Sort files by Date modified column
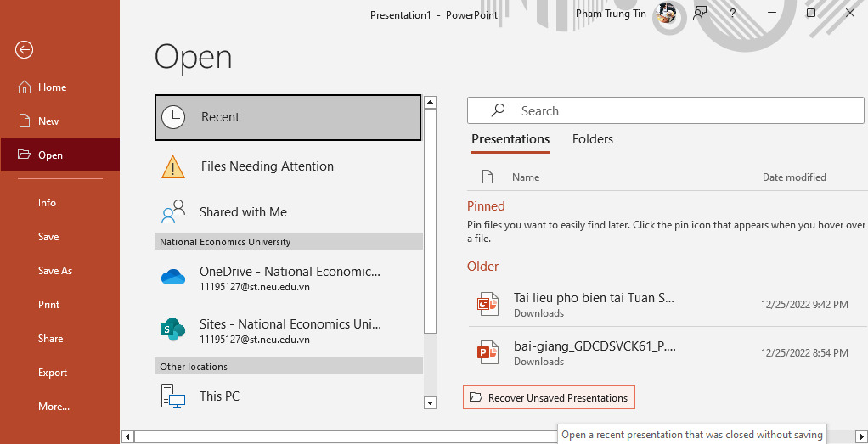This screenshot has height=444, width=868. click(x=794, y=177)
